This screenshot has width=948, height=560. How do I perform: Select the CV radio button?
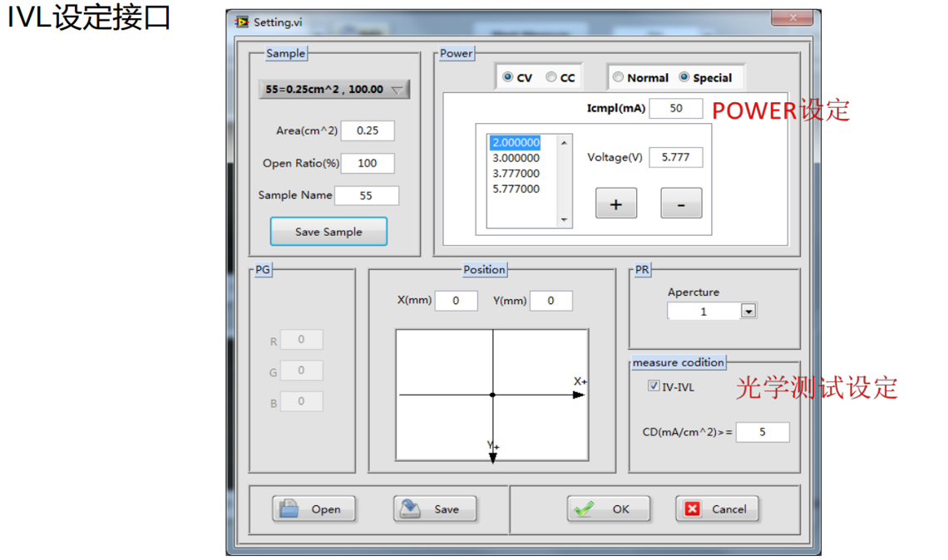pos(508,77)
